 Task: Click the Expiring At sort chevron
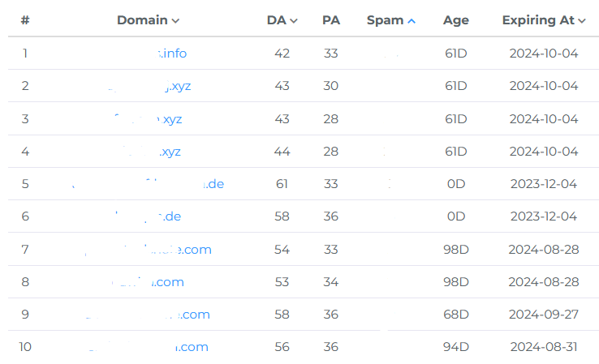tap(582, 21)
